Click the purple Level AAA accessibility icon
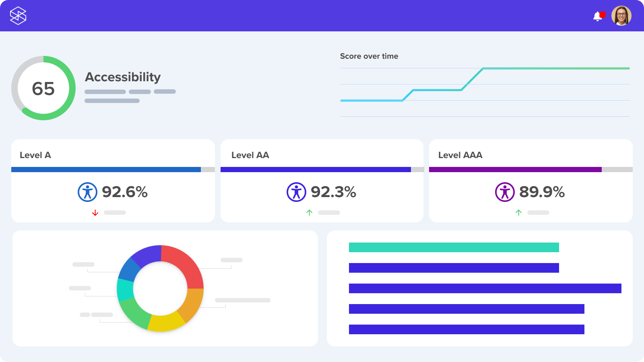The image size is (644, 362). point(505,192)
